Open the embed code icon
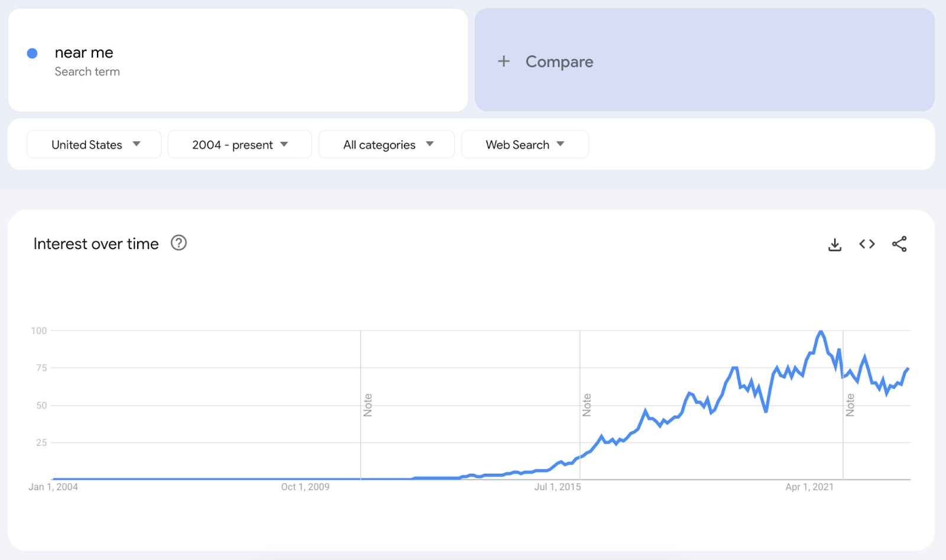Image resolution: width=946 pixels, height=560 pixels. click(867, 244)
